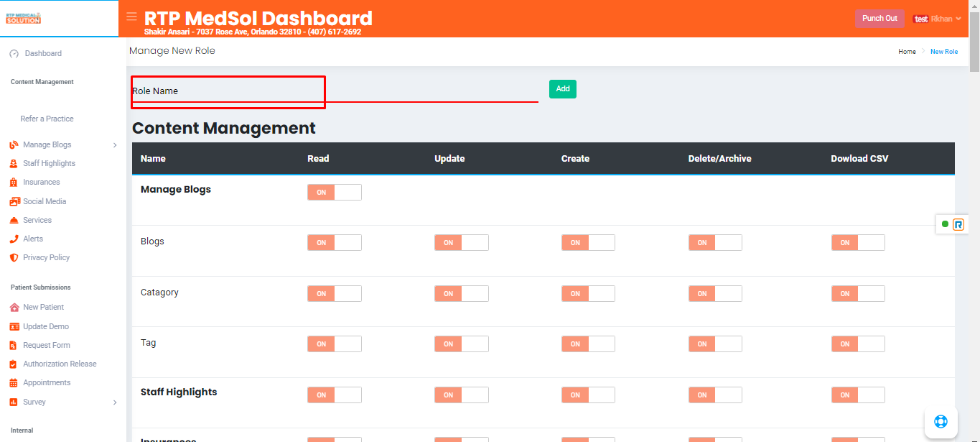Expand the Manage Blogs submenu chevron
This screenshot has height=442, width=980.
coord(115,145)
